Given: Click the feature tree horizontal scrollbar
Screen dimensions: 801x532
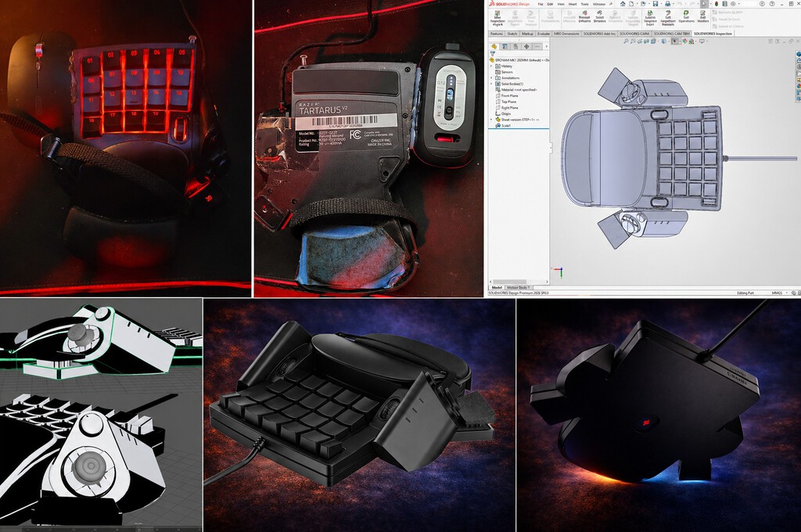Looking at the screenshot, I should 511,282.
